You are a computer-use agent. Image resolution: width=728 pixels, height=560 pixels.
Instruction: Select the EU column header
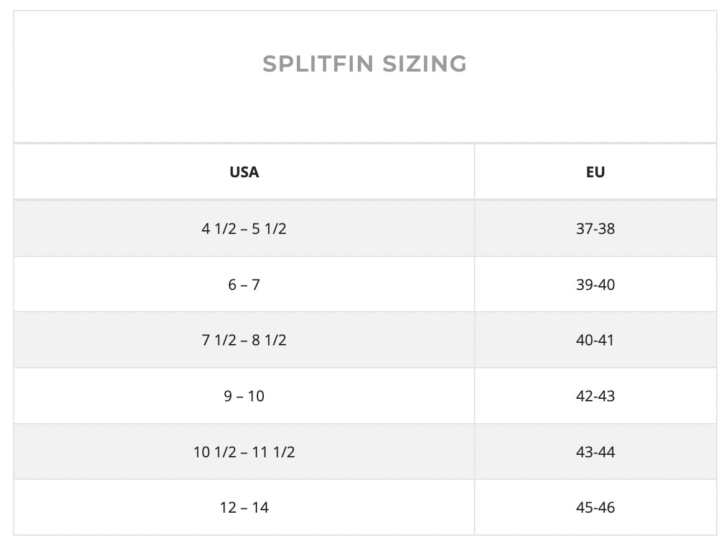click(595, 172)
